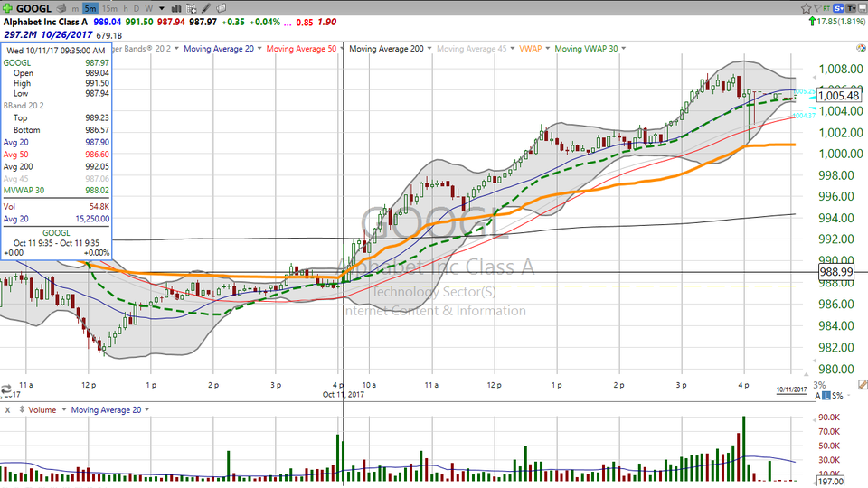Close the Volume pane with the x

(x=7, y=410)
